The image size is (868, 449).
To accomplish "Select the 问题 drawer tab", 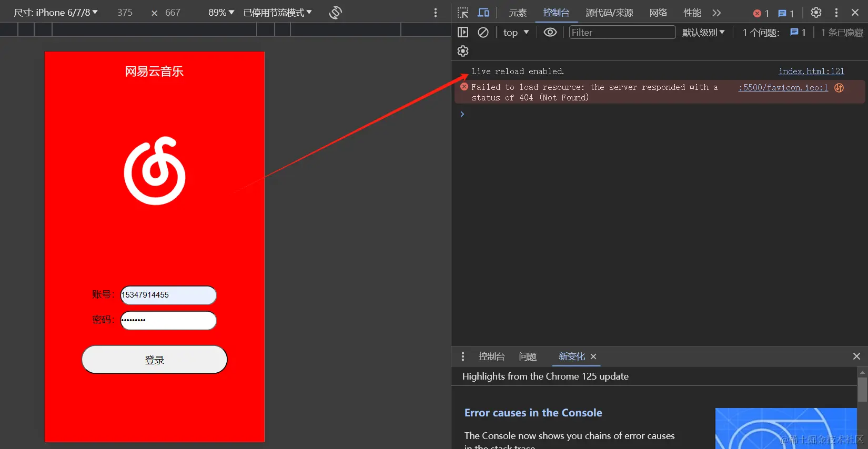I will [528, 356].
